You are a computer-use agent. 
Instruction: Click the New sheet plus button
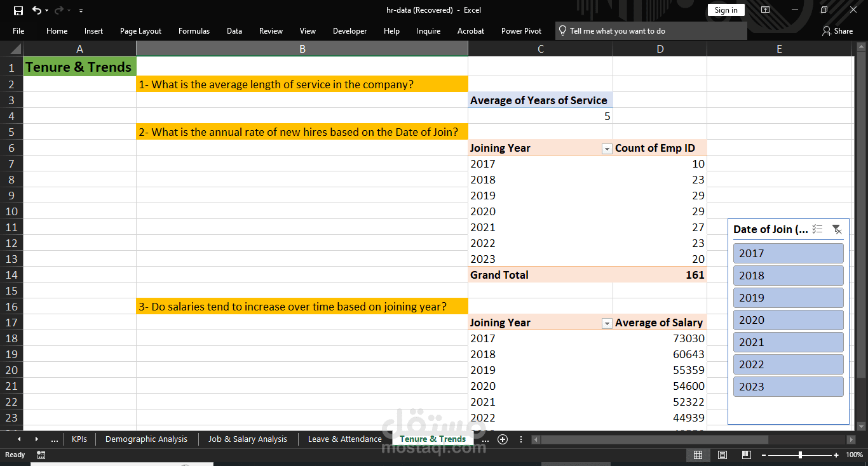(503, 439)
